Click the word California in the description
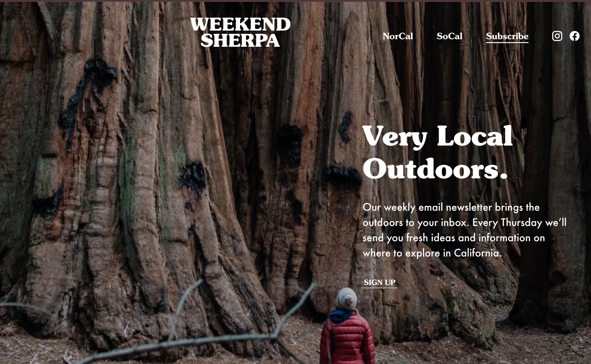 tap(477, 253)
